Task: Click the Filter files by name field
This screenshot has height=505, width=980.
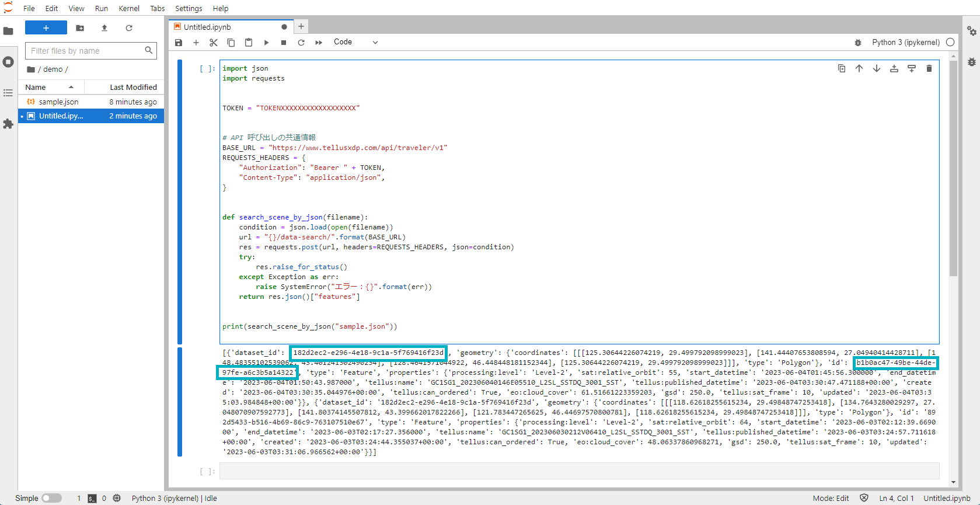Action: pos(91,51)
